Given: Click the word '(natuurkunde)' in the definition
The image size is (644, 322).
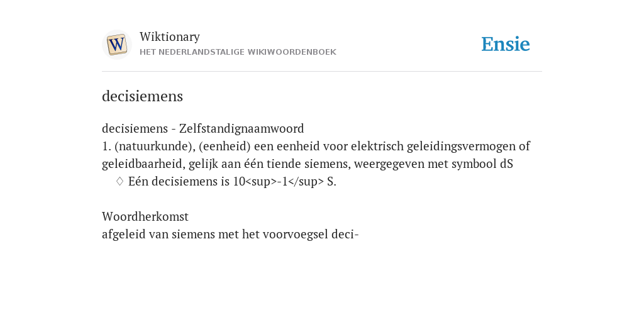Looking at the screenshot, I should coord(155,146).
